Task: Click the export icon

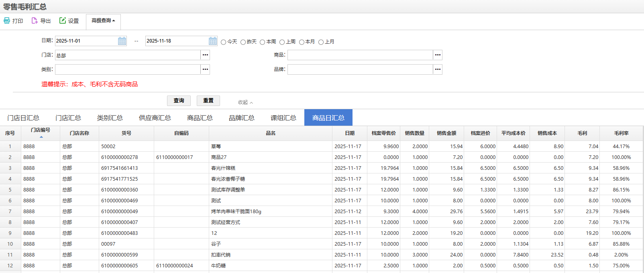Action: 35,20
